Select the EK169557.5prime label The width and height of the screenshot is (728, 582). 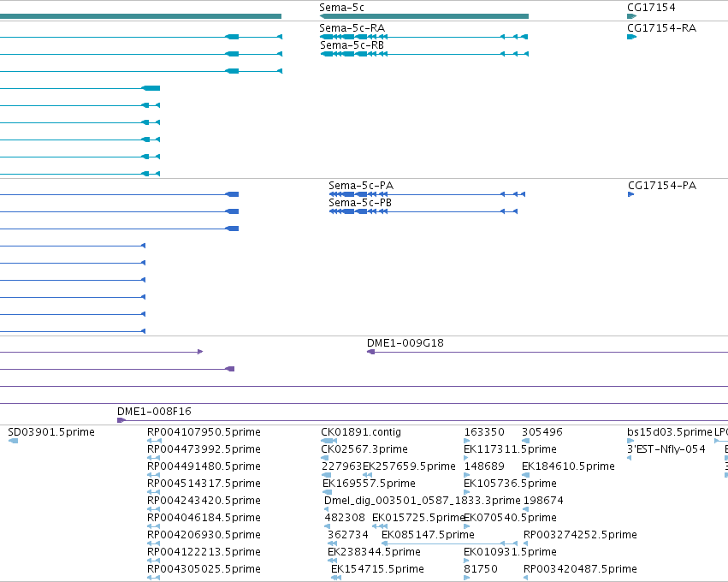click(x=369, y=483)
